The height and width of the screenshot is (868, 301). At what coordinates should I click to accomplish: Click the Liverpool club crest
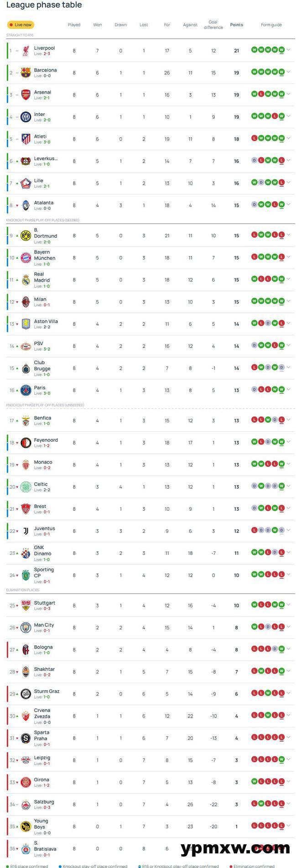click(x=26, y=51)
